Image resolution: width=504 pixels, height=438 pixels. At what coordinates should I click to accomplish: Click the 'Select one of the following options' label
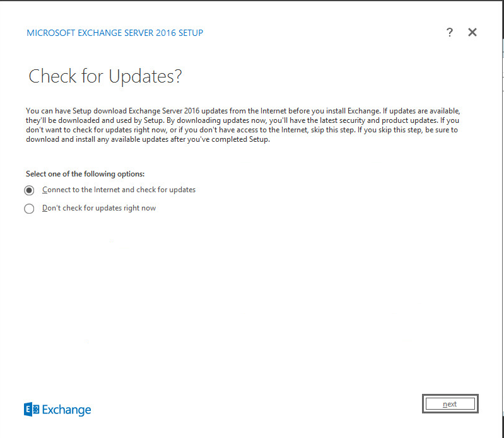[85, 173]
